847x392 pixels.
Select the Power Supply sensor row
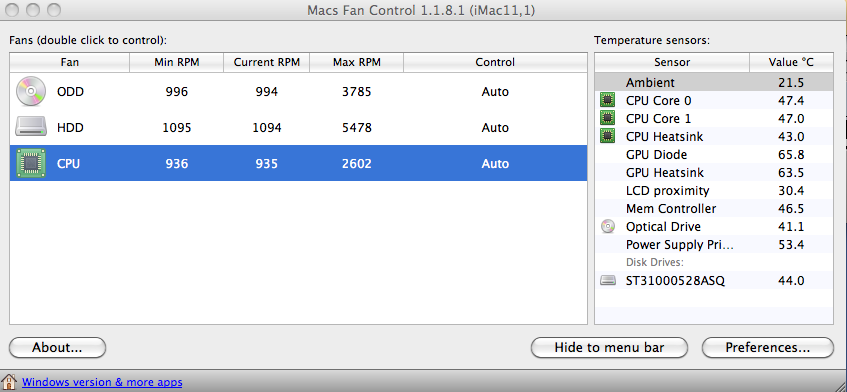714,245
